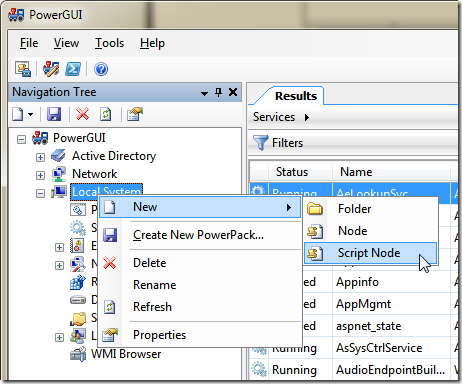Collapse the PowerGUI root tree node
462x384 pixels.
[x=21, y=139]
